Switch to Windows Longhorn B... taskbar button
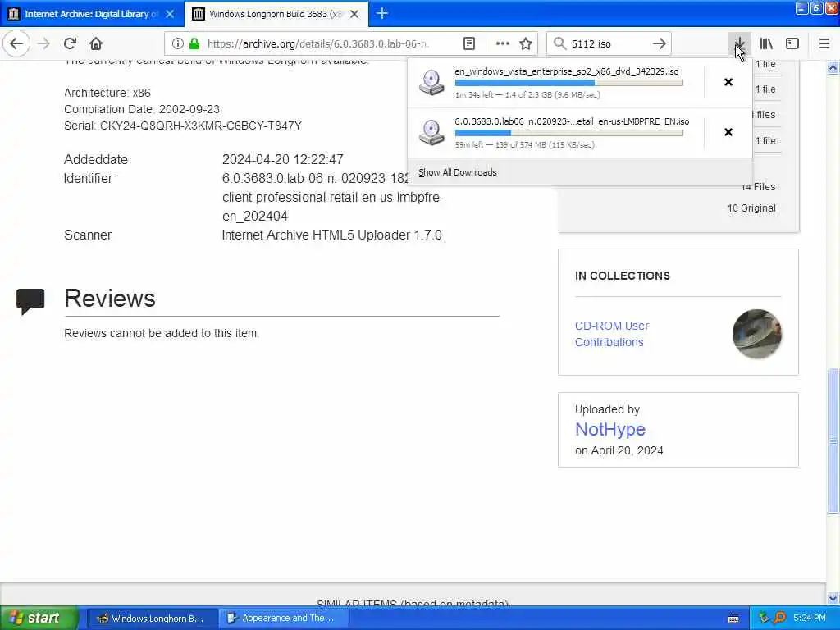Screen dimensions: 840x630 tap(152, 619)
